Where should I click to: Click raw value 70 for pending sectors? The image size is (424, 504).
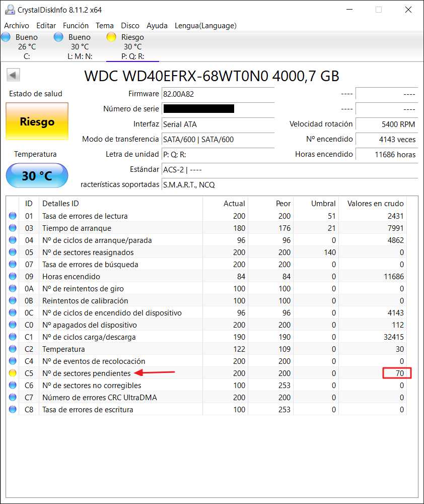(400, 373)
